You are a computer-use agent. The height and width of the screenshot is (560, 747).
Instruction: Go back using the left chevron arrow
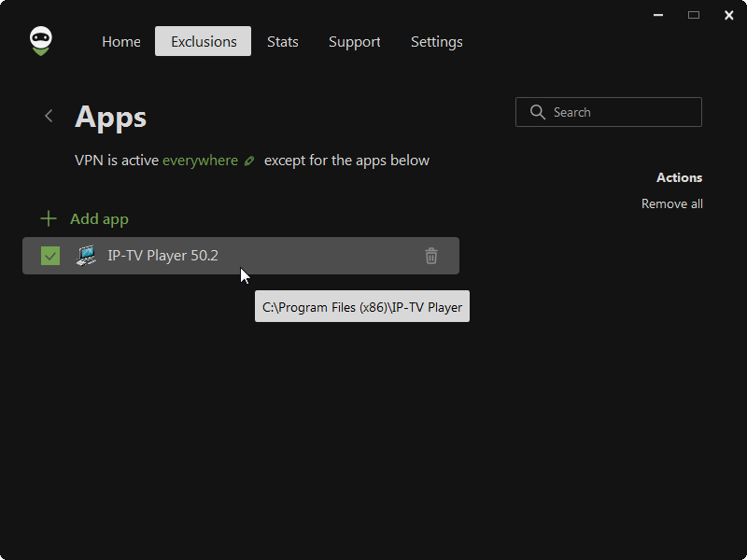pyautogui.click(x=49, y=116)
